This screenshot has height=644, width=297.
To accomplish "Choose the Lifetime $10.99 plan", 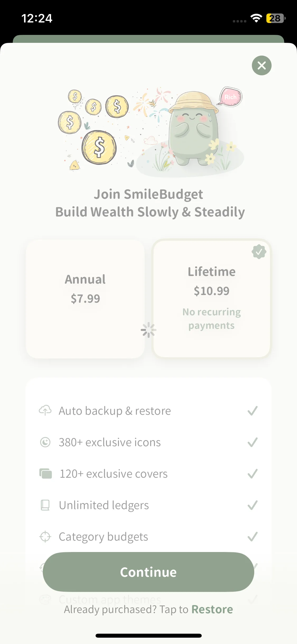I will point(211,299).
